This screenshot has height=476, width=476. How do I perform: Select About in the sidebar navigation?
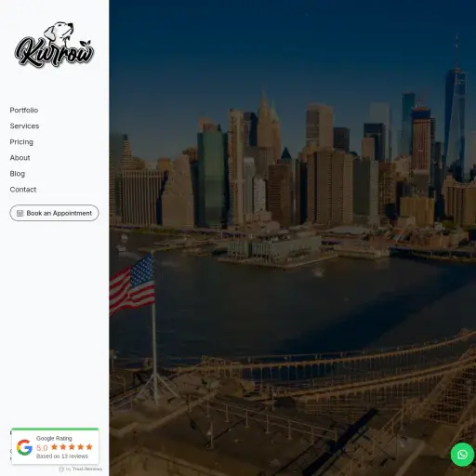[20, 158]
